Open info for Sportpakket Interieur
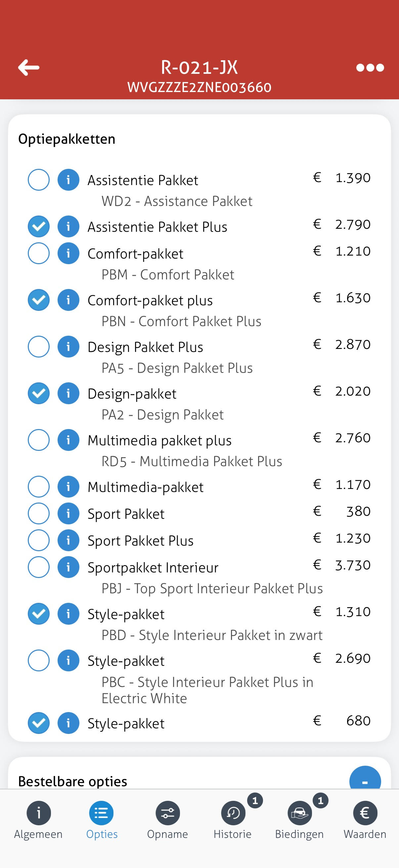The height and width of the screenshot is (868, 399). tap(68, 567)
